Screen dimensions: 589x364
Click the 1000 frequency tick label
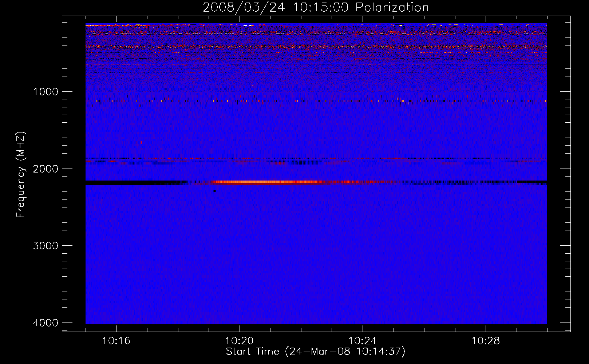click(46, 92)
